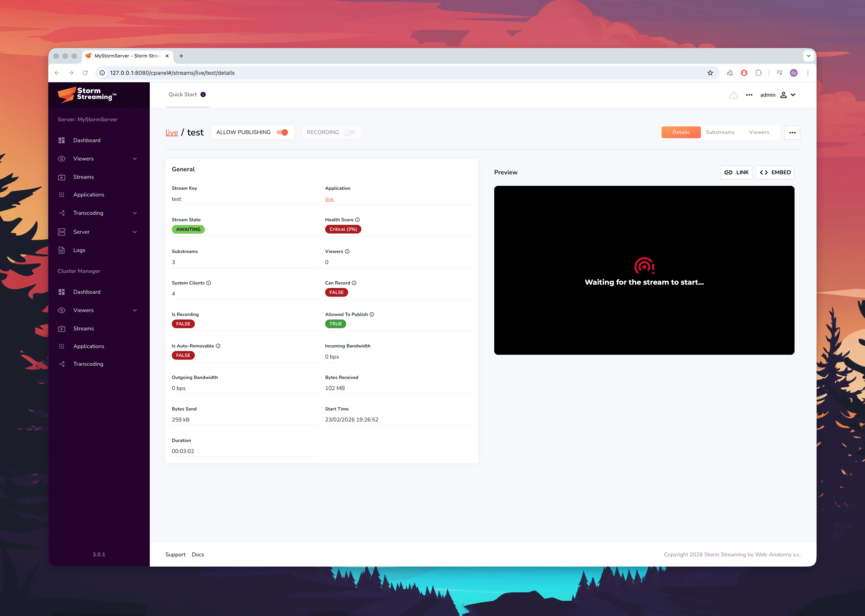Viewport: 865px width, 616px height.
Task: Open Logs from sidebar icon
Action: point(62,250)
